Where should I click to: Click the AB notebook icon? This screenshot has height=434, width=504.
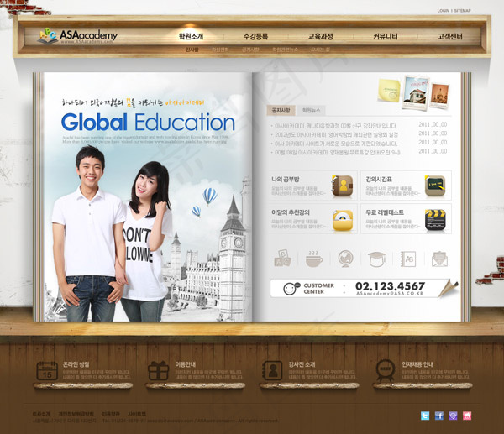(x=408, y=259)
